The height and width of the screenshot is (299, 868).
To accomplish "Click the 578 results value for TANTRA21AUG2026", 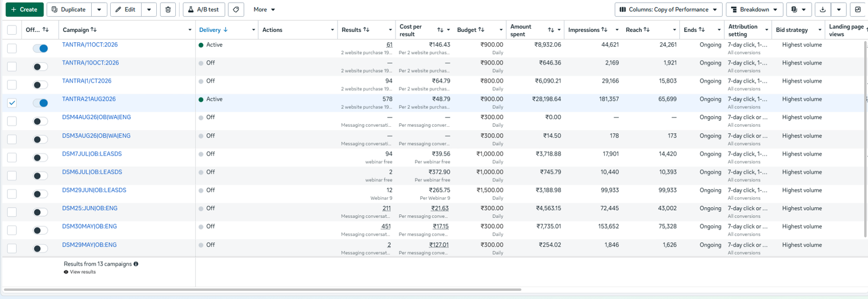I will (x=387, y=99).
